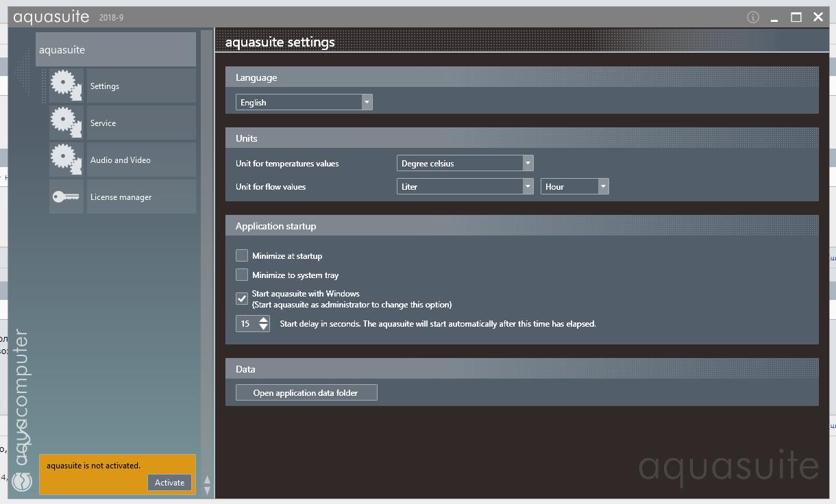
Task: Click the 'Application startup' section header
Action: coord(522,225)
